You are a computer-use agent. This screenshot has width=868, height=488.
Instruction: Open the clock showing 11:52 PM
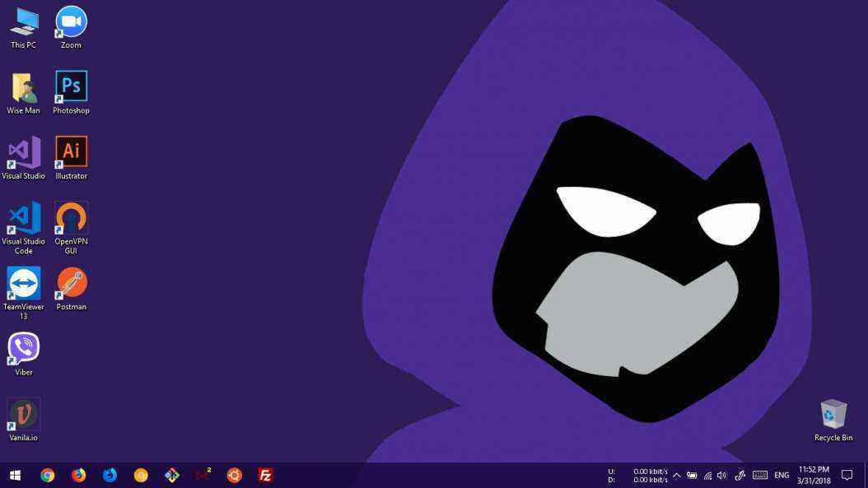tap(814, 476)
